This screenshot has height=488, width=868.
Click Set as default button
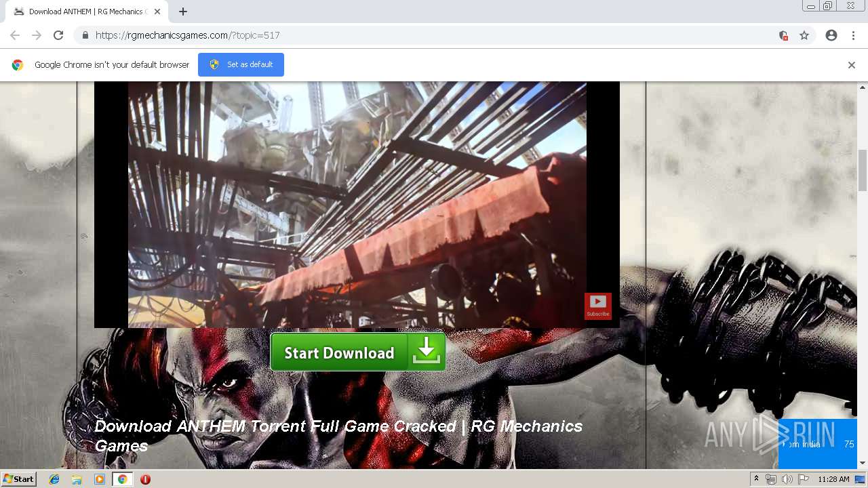point(241,64)
